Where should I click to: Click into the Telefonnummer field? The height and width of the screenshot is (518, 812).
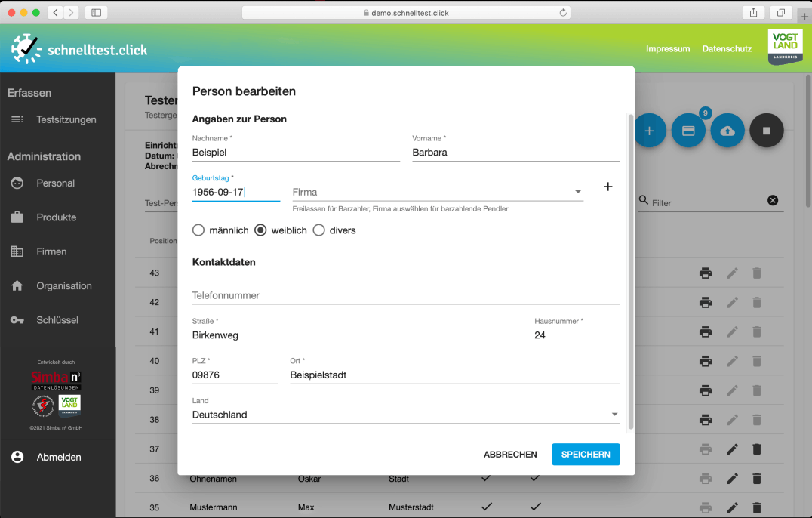[x=406, y=295]
